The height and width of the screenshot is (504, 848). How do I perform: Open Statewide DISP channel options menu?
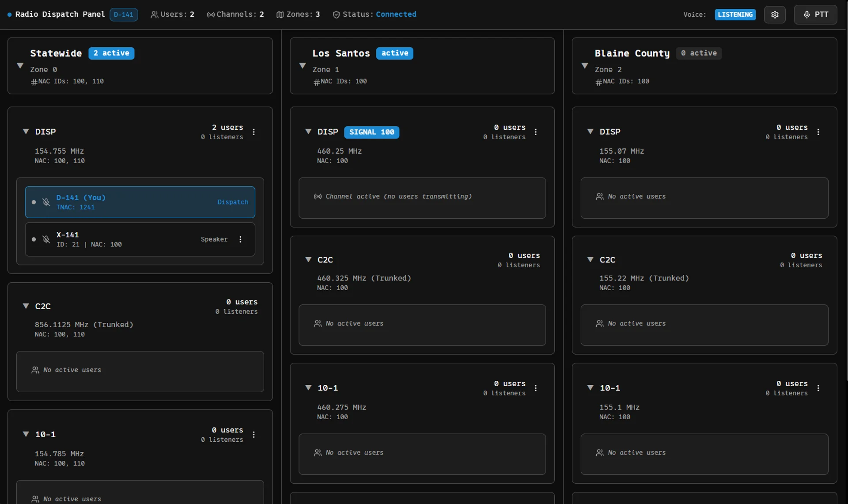254,132
